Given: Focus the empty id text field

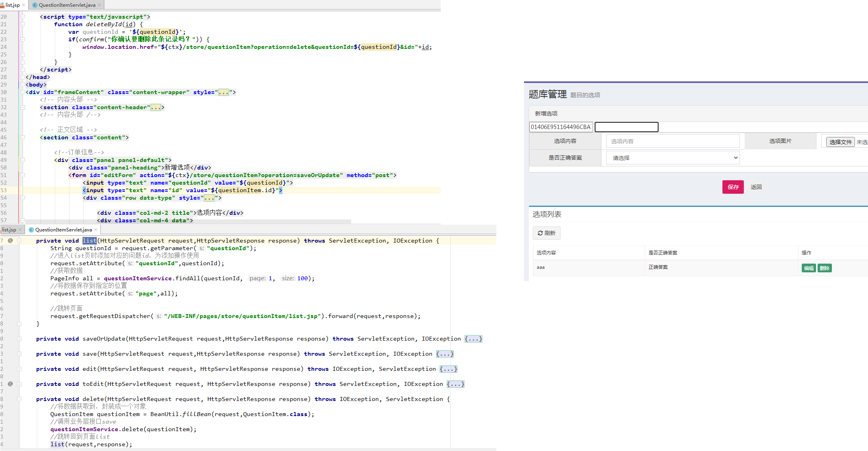Looking at the screenshot, I should pyautogui.click(x=626, y=127).
